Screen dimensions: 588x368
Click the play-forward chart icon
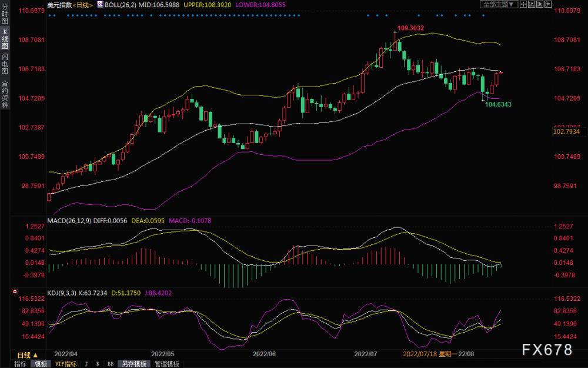point(540,4)
